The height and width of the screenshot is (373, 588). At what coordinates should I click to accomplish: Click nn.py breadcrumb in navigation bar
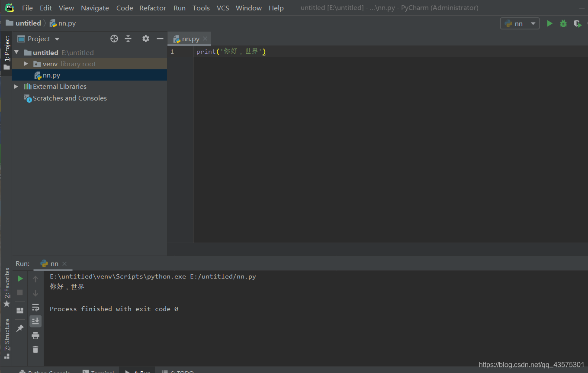63,23
